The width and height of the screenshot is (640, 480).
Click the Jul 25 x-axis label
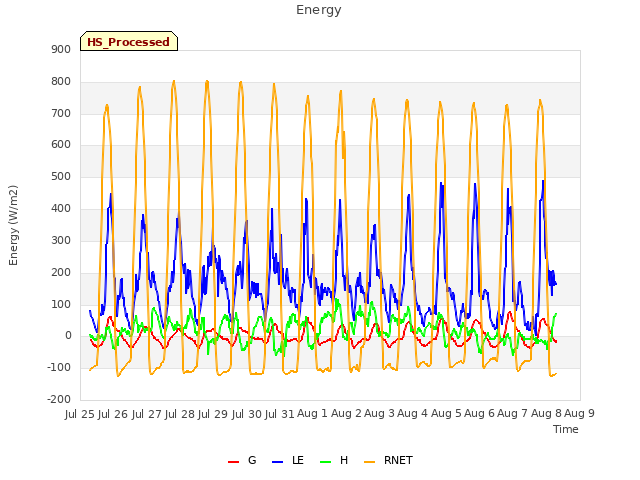coord(80,414)
